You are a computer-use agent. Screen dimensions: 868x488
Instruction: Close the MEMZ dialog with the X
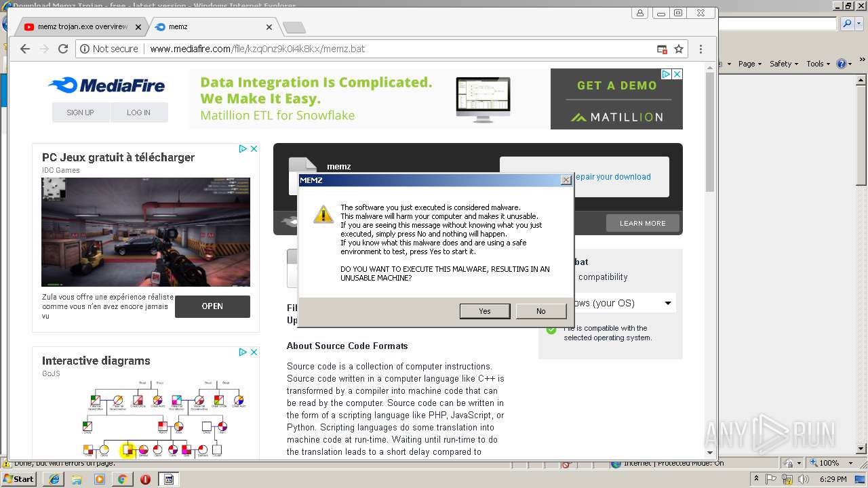pyautogui.click(x=566, y=180)
